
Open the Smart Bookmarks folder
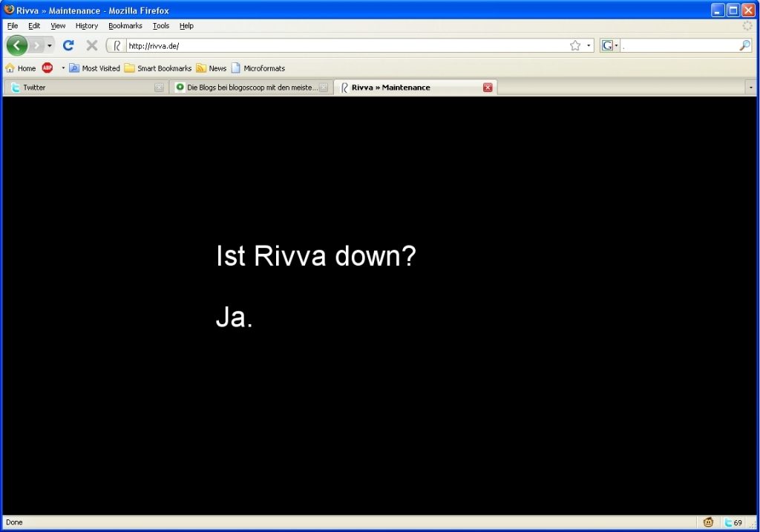(158, 68)
